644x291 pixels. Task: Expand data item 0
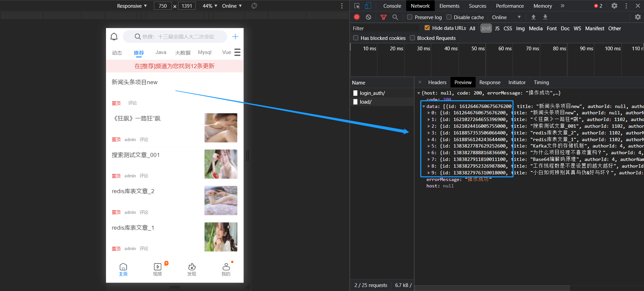[429, 113]
